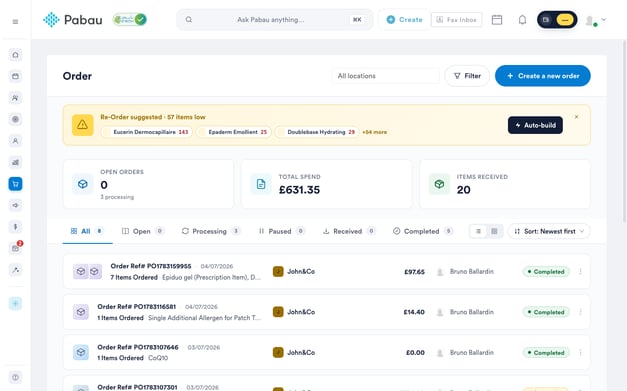Click the +54 more link

(375, 132)
